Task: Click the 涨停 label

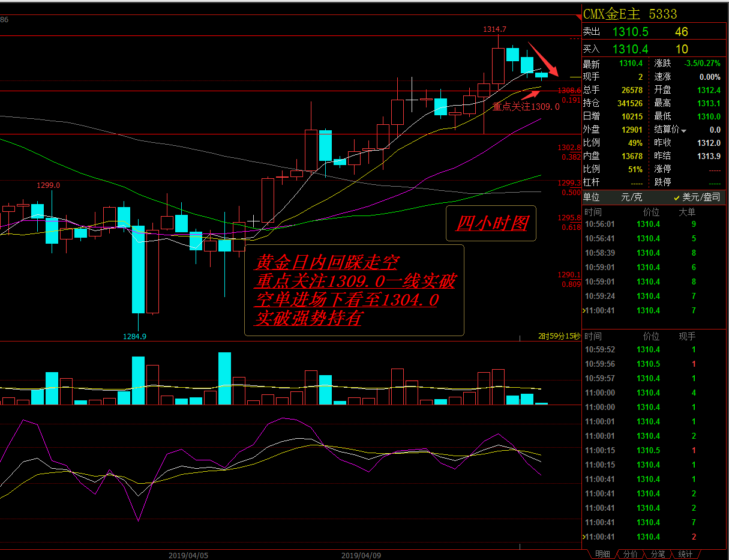Action: (663, 169)
